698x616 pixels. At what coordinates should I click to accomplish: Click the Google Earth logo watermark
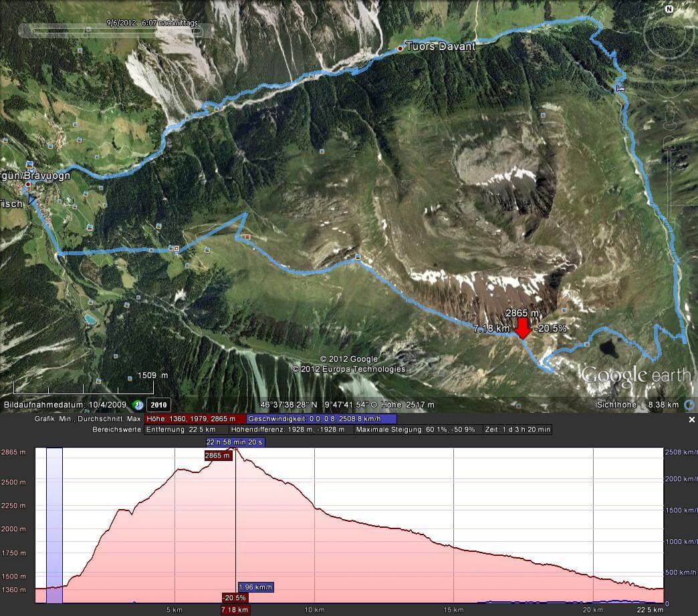(x=635, y=375)
